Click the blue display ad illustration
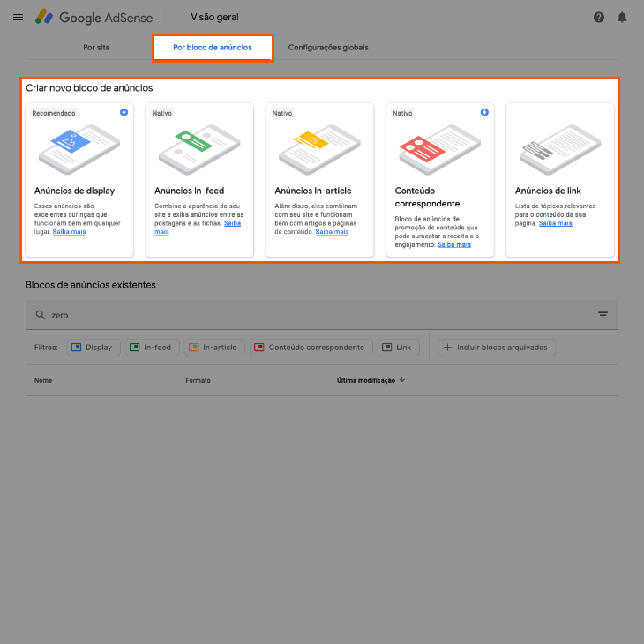Screen dimensions: 644x644 coord(79,149)
